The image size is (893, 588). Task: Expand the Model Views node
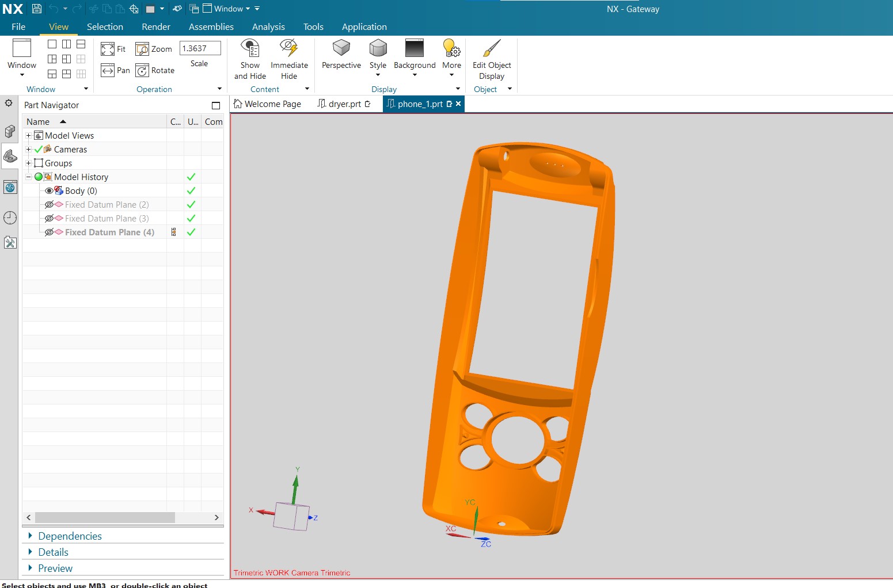28,135
